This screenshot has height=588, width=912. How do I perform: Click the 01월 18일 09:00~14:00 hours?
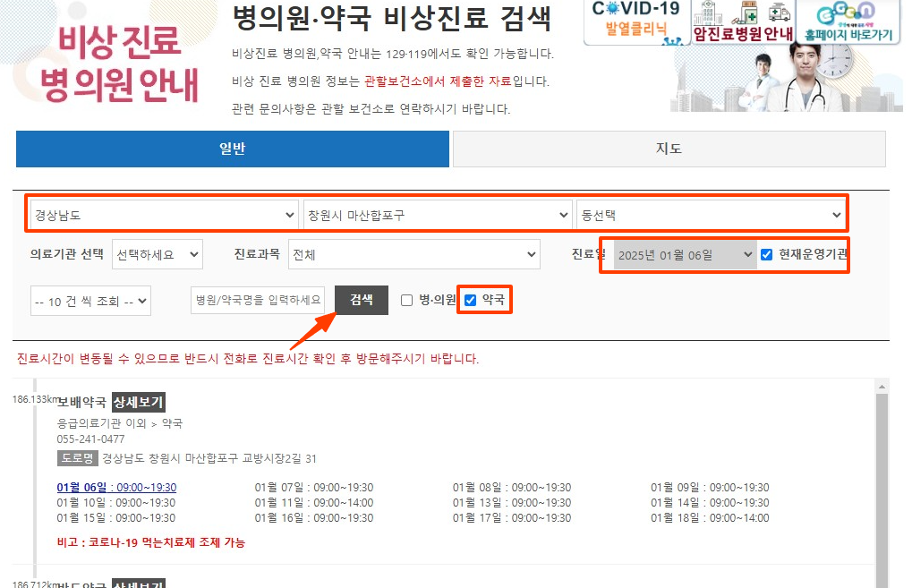[x=710, y=517]
